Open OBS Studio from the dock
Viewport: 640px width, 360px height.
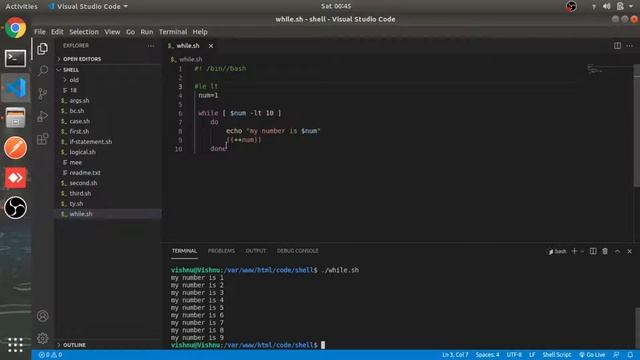pyautogui.click(x=16, y=208)
